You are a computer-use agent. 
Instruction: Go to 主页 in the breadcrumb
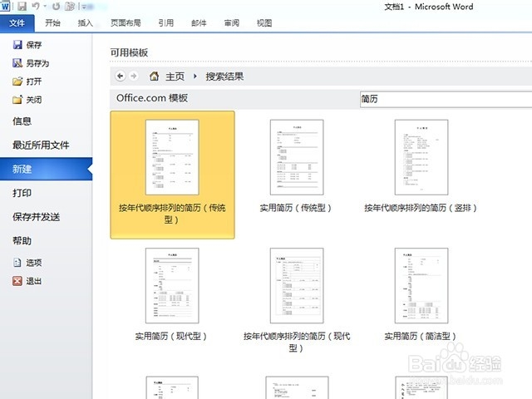point(175,76)
